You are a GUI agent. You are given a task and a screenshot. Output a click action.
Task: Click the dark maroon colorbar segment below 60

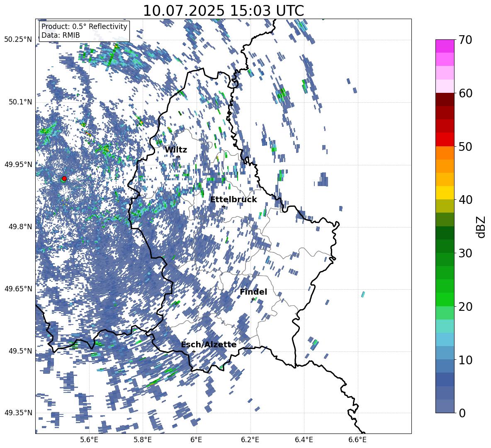[x=445, y=99]
